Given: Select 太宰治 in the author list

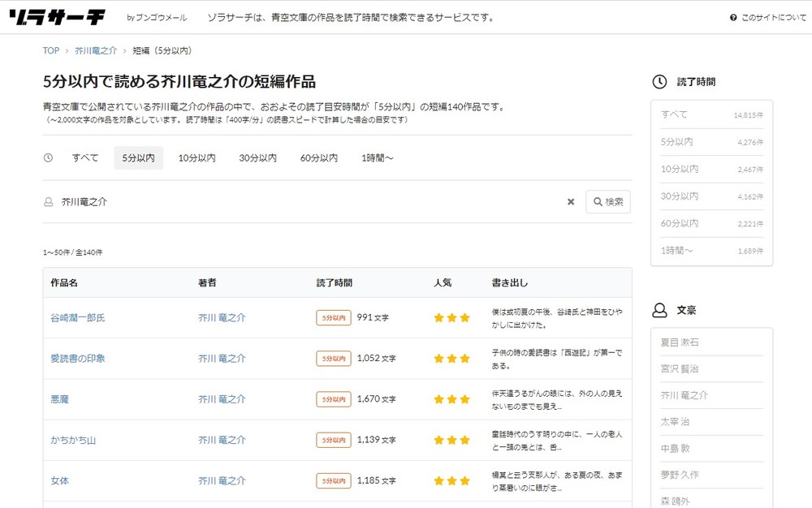Looking at the screenshot, I should [x=676, y=422].
